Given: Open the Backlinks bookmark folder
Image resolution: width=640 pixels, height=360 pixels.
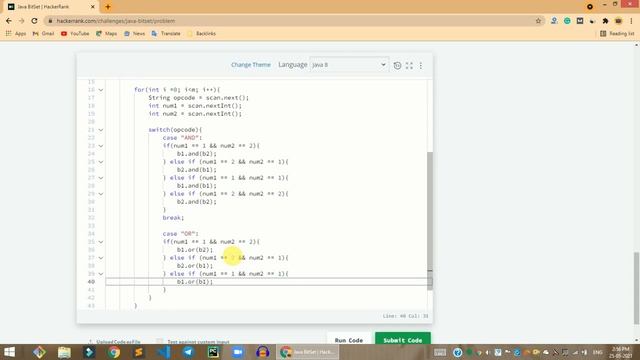Looking at the screenshot, I should point(202,33).
